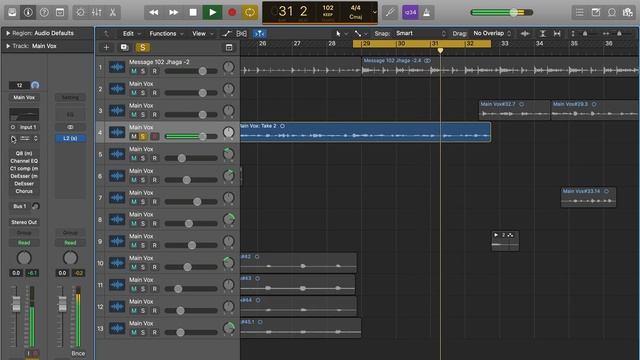Open the Loop Browser icon

coord(611,12)
